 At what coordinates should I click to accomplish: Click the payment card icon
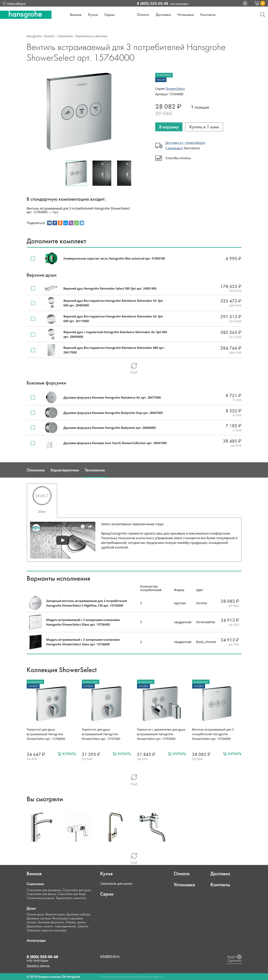tap(158, 158)
